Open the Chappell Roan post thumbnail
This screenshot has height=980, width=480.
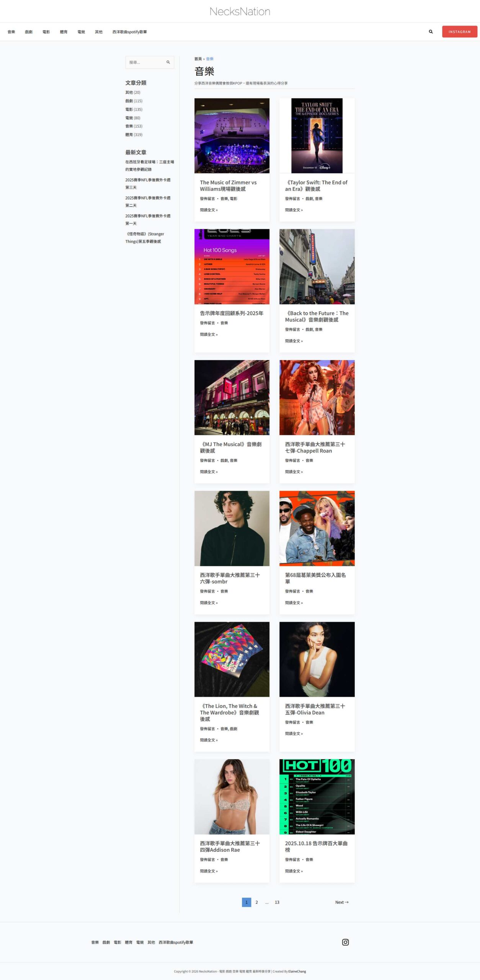tap(317, 397)
